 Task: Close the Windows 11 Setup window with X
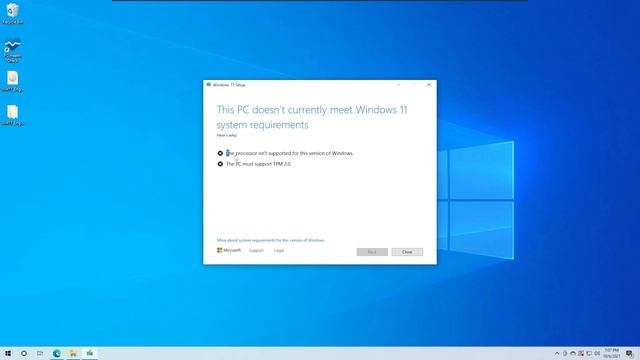click(429, 85)
